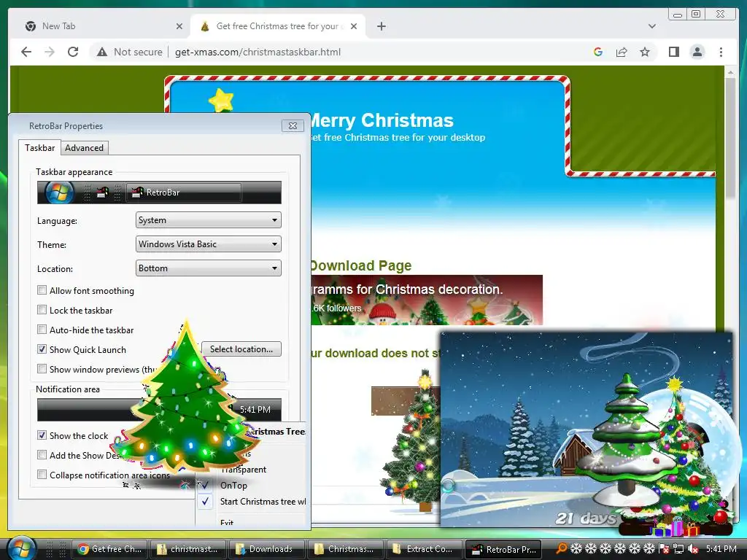The width and height of the screenshot is (747, 560).
Task: Go back with the browser back arrow
Action: (26, 52)
